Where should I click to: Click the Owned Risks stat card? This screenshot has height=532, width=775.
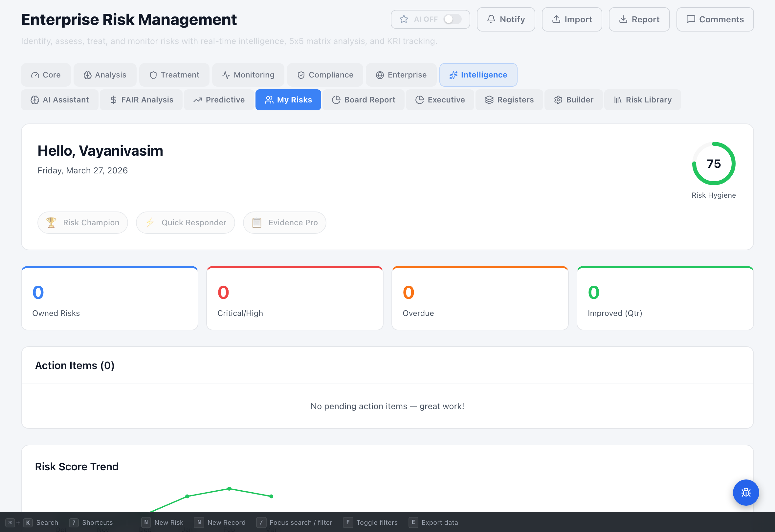click(x=110, y=298)
